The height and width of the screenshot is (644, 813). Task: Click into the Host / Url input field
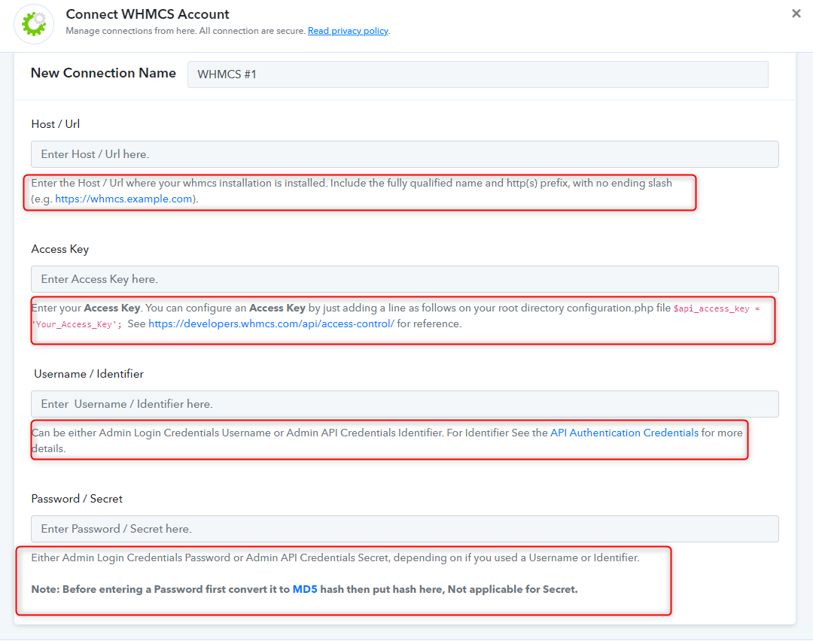pyautogui.click(x=404, y=154)
